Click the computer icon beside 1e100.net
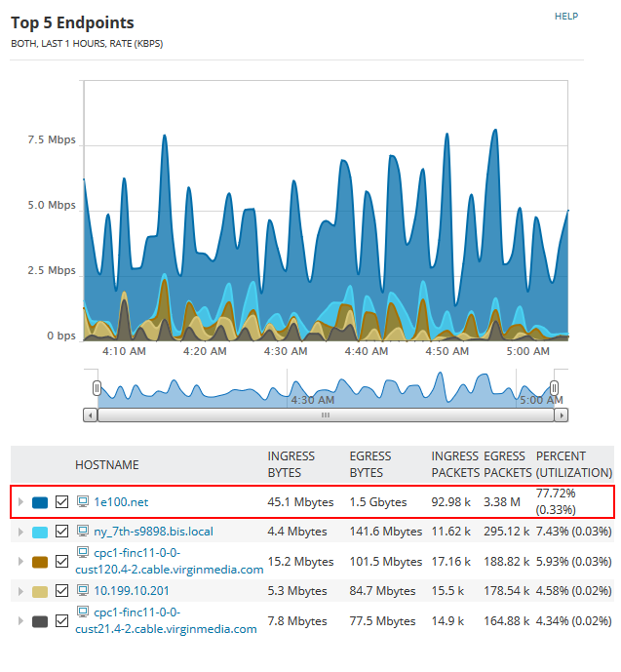Image resolution: width=621 pixels, height=672 pixels. click(x=83, y=502)
